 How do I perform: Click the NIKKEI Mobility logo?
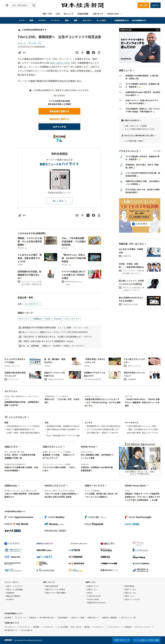tap(54, 517)
